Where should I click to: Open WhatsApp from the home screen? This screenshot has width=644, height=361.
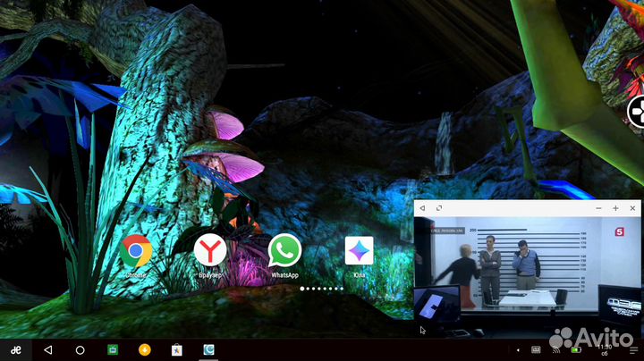(284, 250)
